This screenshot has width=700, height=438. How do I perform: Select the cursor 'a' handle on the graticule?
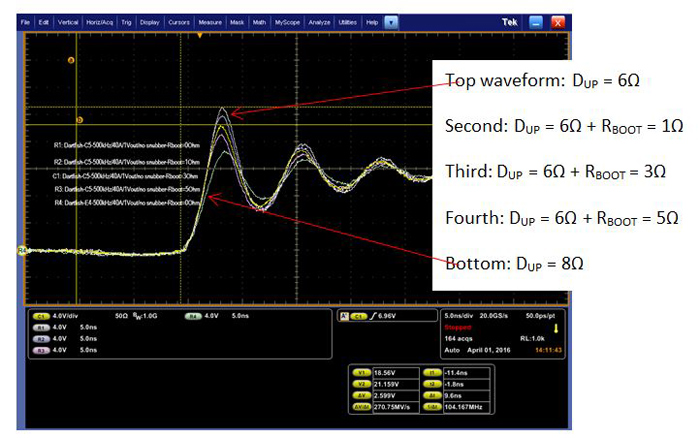pyautogui.click(x=71, y=60)
